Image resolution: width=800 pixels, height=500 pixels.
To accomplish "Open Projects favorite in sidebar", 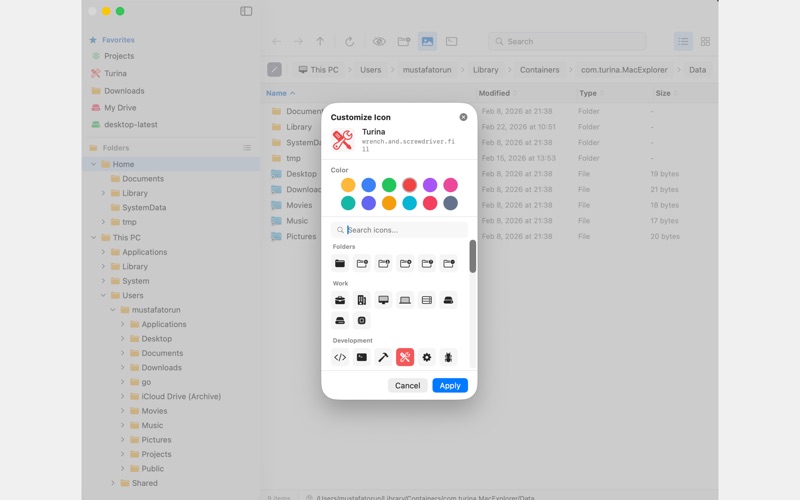I will pyautogui.click(x=119, y=56).
